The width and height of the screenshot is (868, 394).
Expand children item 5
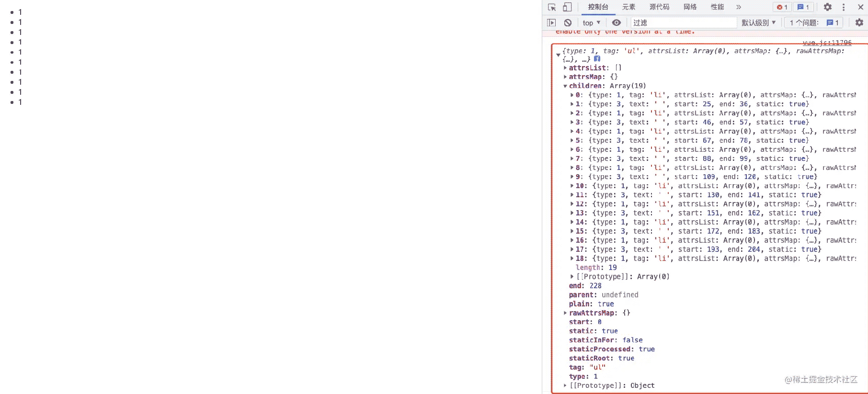point(572,141)
